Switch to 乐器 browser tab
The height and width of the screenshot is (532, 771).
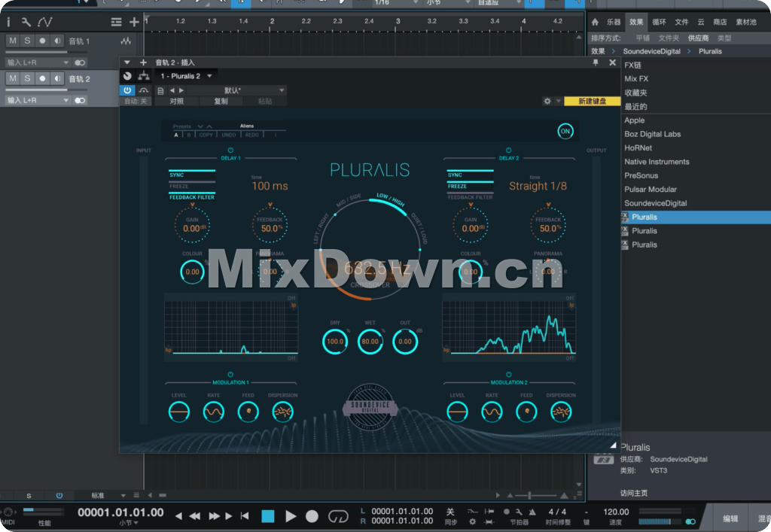614,22
